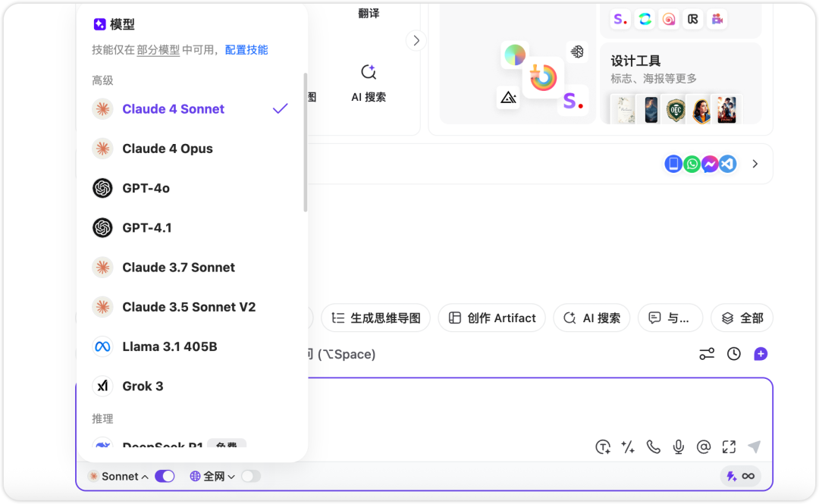Click the lightning infinity credits badge
This screenshot has height=504, width=819.
pyautogui.click(x=741, y=476)
